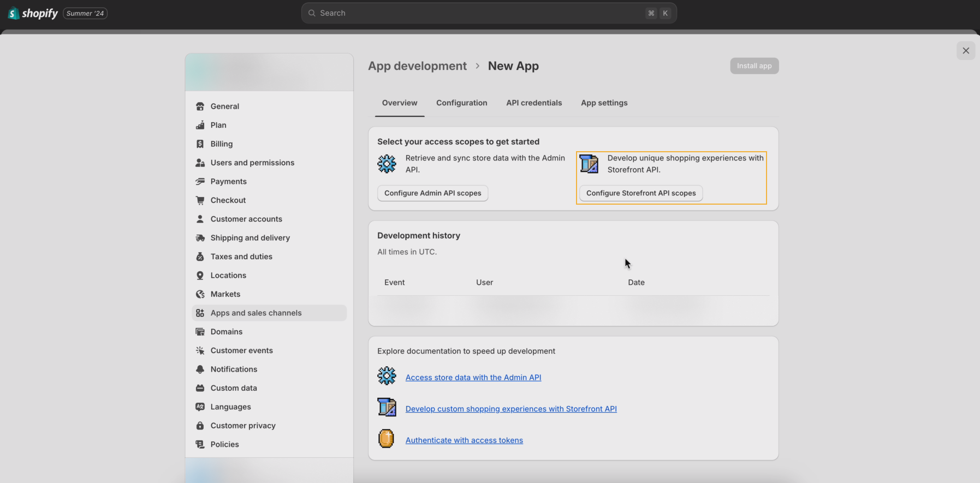The image size is (980, 483).
Task: Click Configure Storefront API scopes button
Action: [641, 193]
